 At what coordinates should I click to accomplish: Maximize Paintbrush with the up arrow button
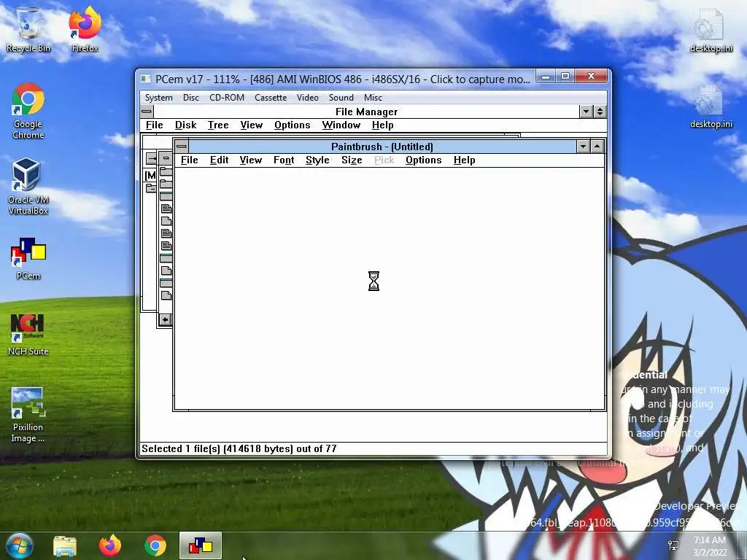pos(597,146)
